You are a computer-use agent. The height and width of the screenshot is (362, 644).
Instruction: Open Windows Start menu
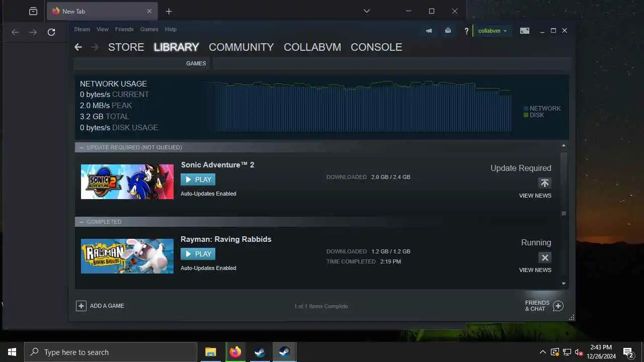click(12, 352)
